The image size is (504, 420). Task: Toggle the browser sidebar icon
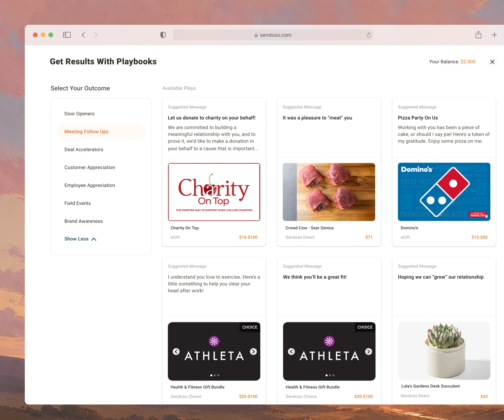67,35
